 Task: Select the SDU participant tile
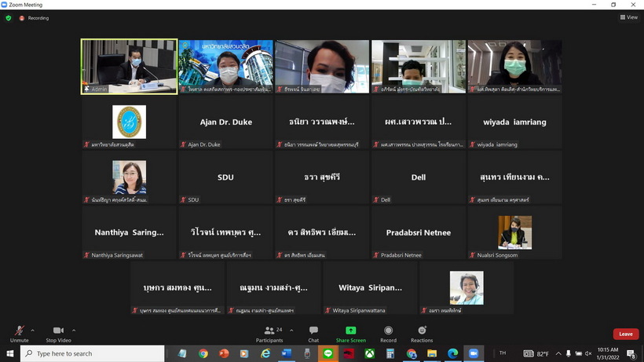click(x=225, y=177)
